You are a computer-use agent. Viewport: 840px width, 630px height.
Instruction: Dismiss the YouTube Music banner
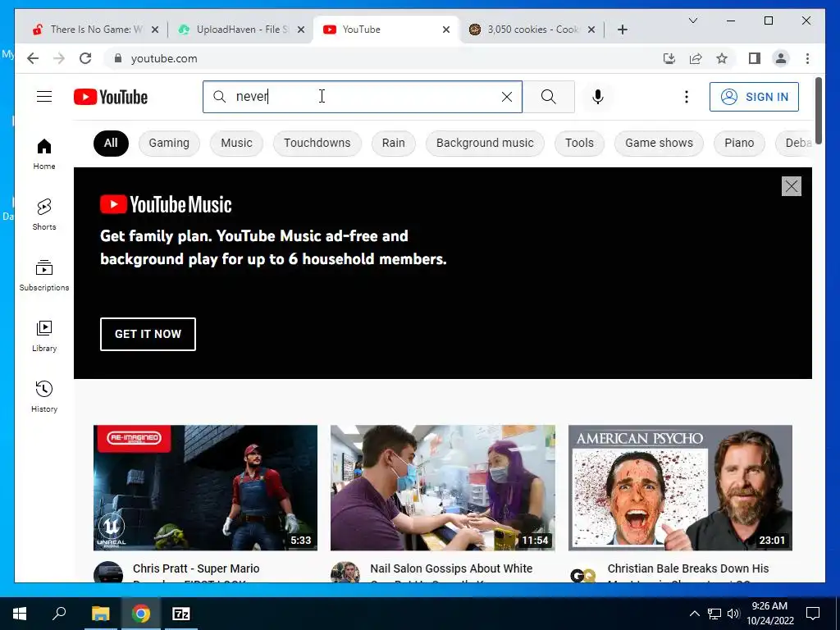(792, 186)
